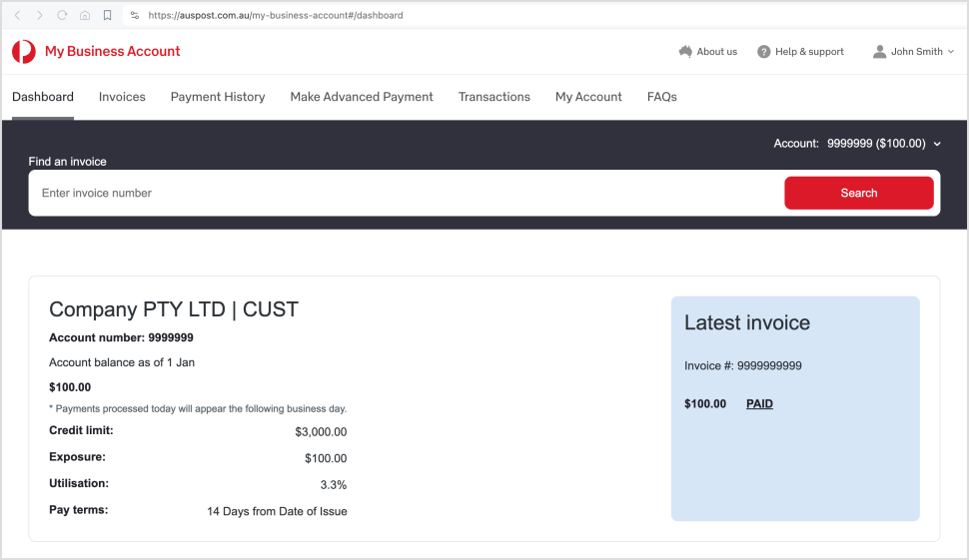Go to Payment History tab
The height and width of the screenshot is (560, 969).
click(218, 97)
